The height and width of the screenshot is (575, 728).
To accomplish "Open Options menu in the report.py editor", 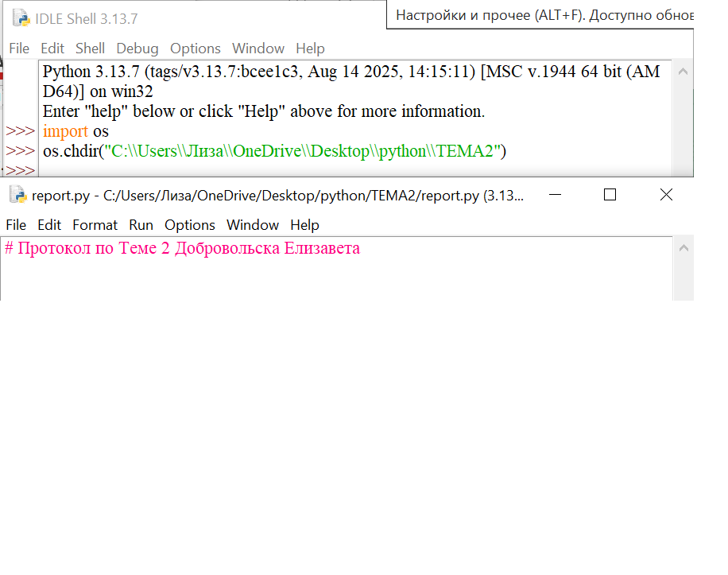I will coord(189,225).
